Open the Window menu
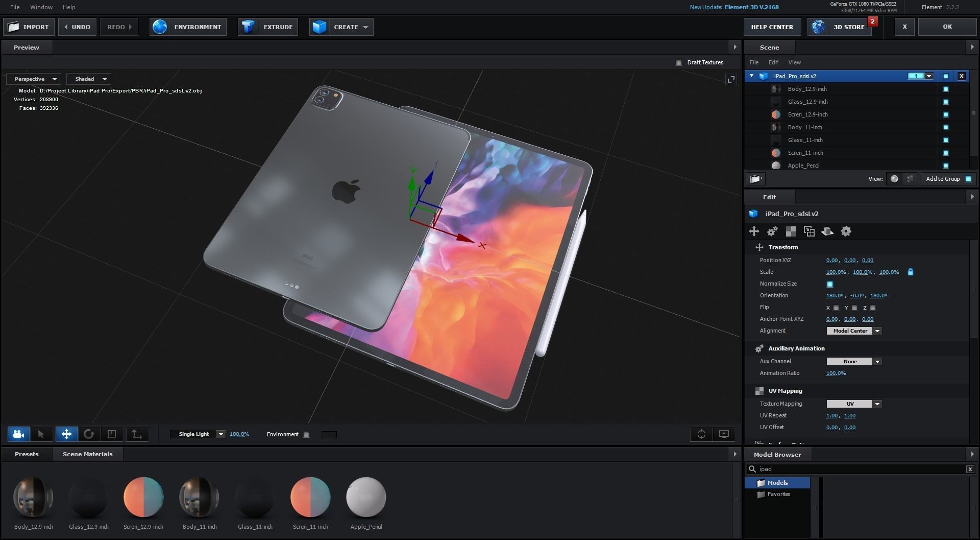The image size is (980, 540). point(41,7)
